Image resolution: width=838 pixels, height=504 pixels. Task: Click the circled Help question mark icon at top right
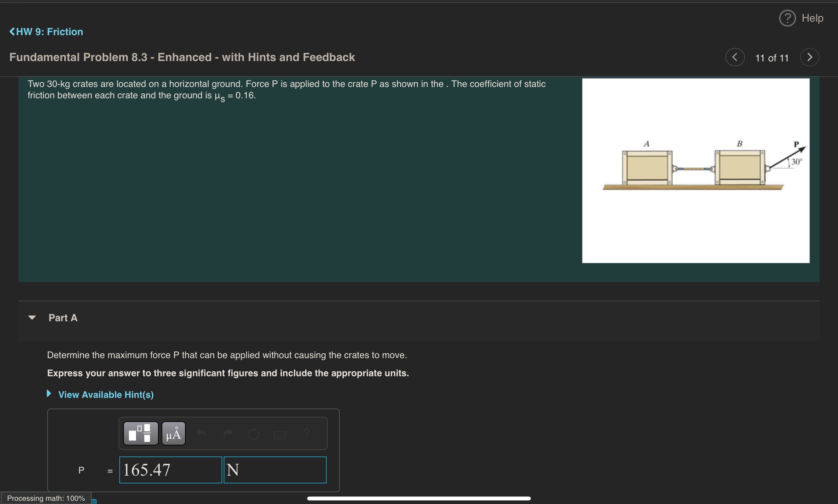(x=787, y=18)
